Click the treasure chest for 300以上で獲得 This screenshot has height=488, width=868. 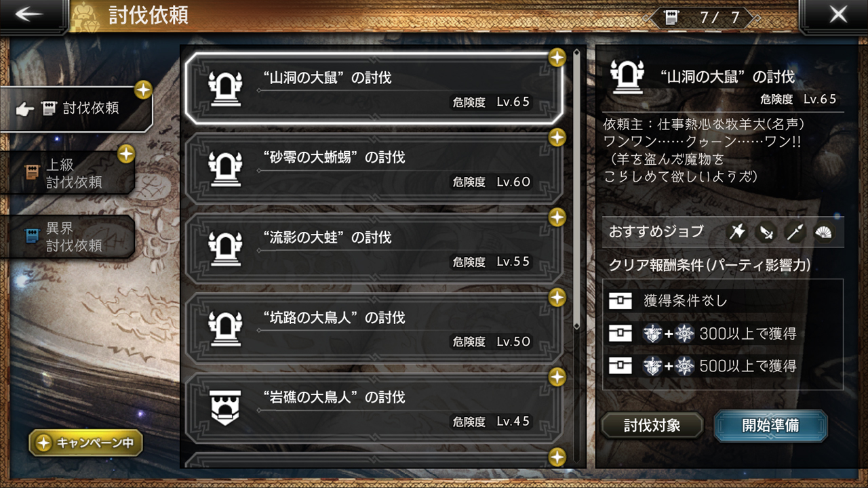click(620, 333)
